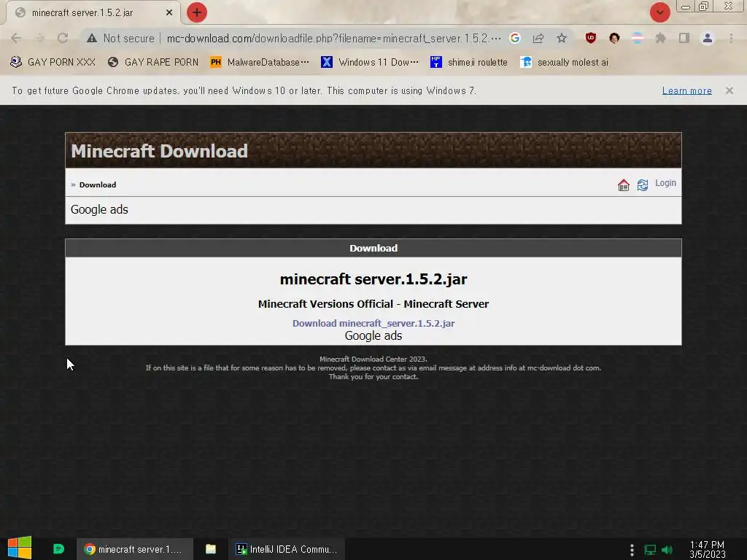Screen dimensions: 747x560
Task: Open the Windows 11 Dow… bookmark
Action: (370, 62)
